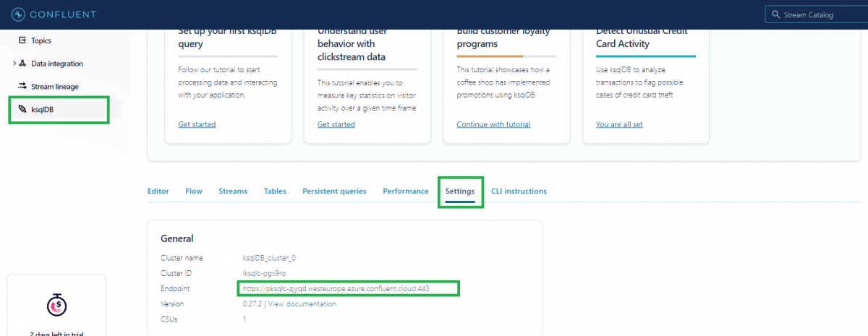Click the CSUs value 1
Viewport: 868px width, 336px height.
244,319
